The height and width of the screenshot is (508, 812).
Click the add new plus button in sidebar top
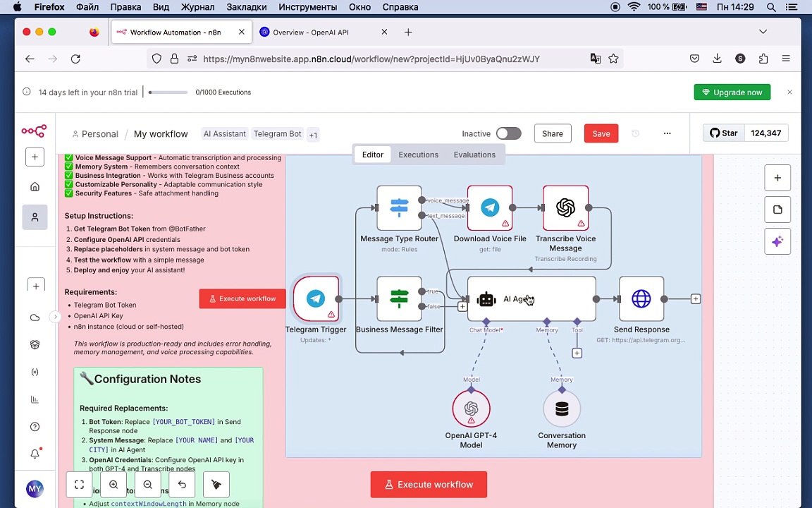[35, 157]
